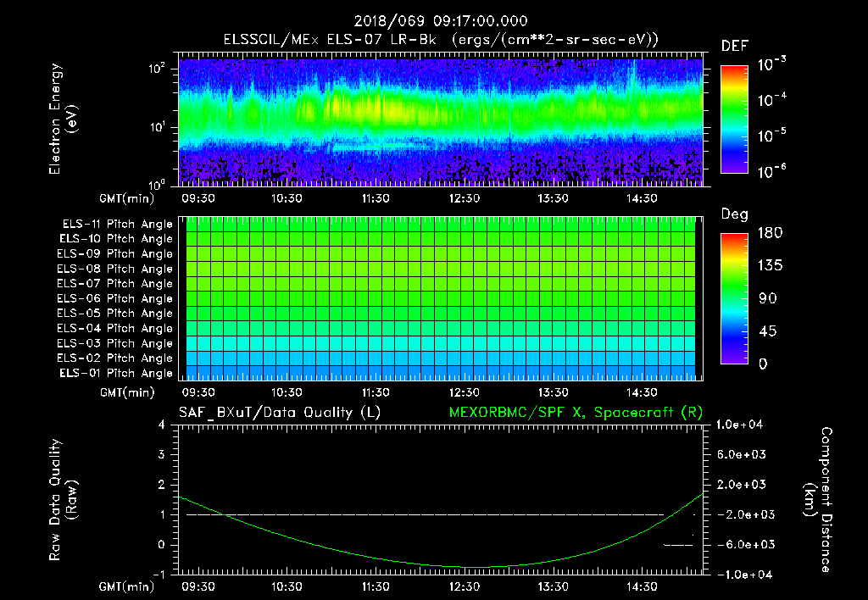Click 09:30 tick under electron energy spectrogram
Image resolution: width=868 pixels, height=600 pixels.
pos(198,198)
